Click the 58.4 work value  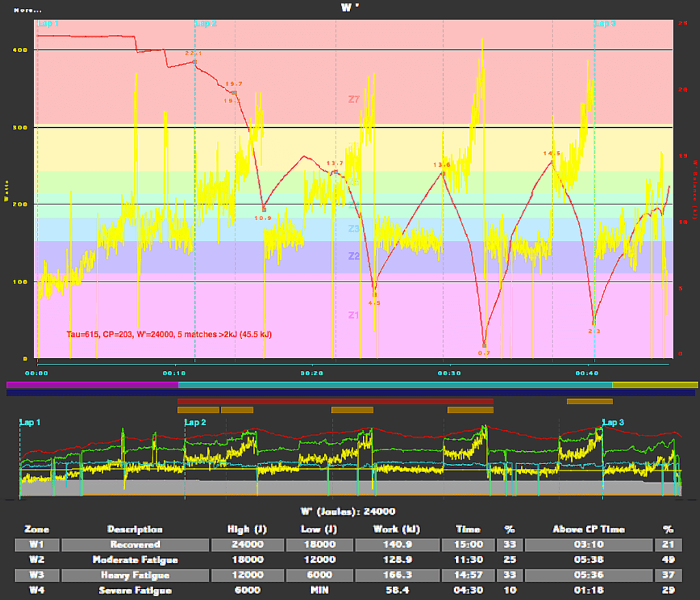397,590
